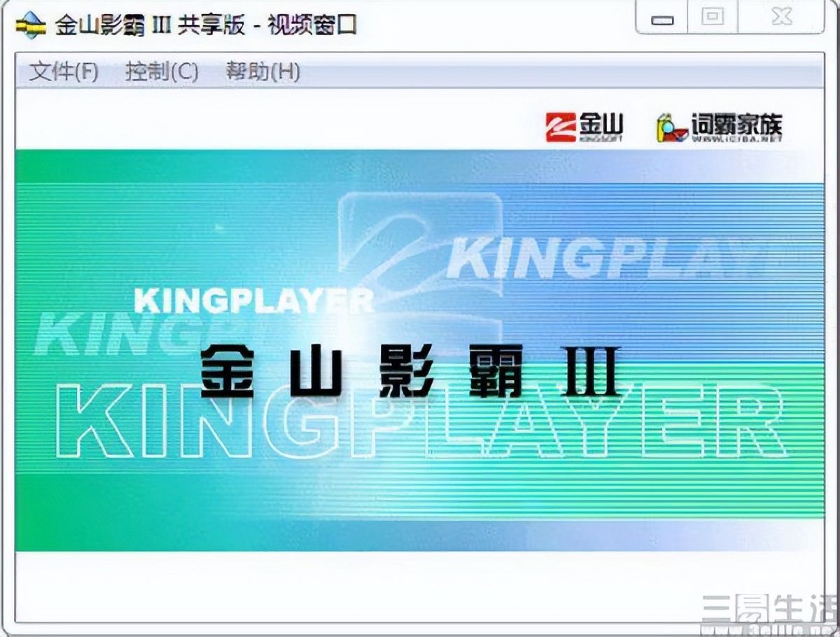Open the 控制(C) menu
This screenshot has height=637, width=840.
pyautogui.click(x=160, y=71)
